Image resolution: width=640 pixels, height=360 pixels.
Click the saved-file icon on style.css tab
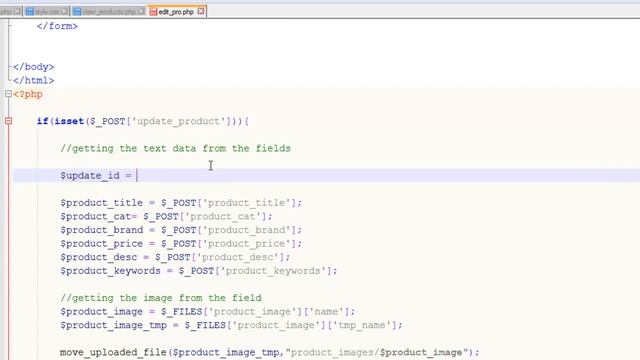(x=29, y=12)
